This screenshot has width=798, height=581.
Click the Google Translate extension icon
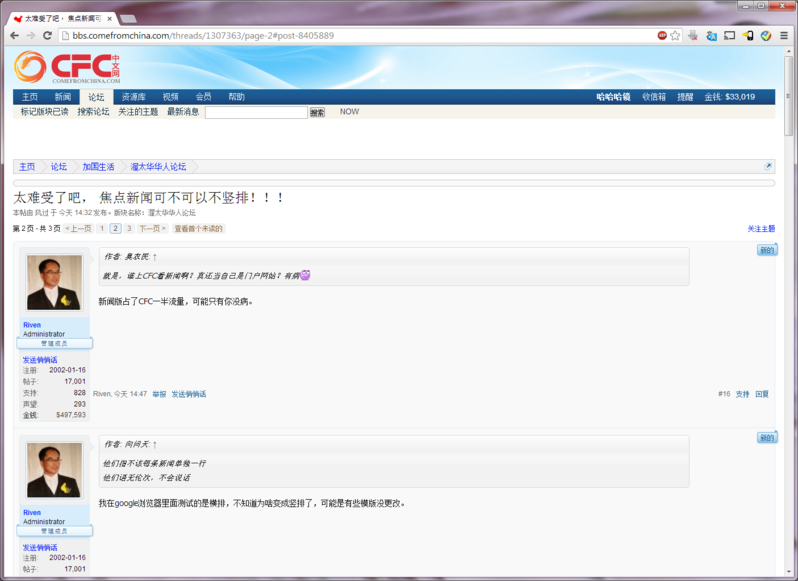click(x=711, y=36)
